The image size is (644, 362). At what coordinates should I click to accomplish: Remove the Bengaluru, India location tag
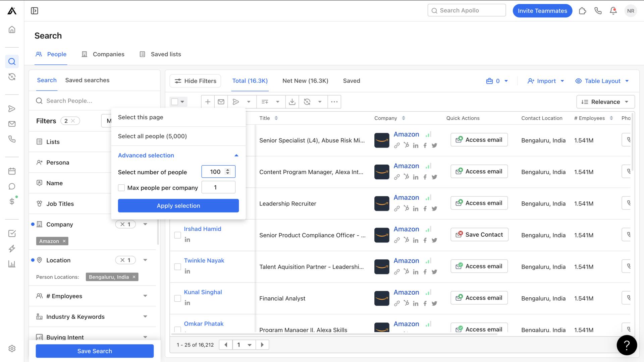[134, 277]
